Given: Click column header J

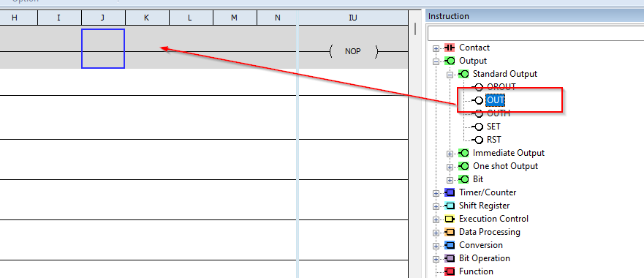Looking at the screenshot, I should click(x=103, y=18).
